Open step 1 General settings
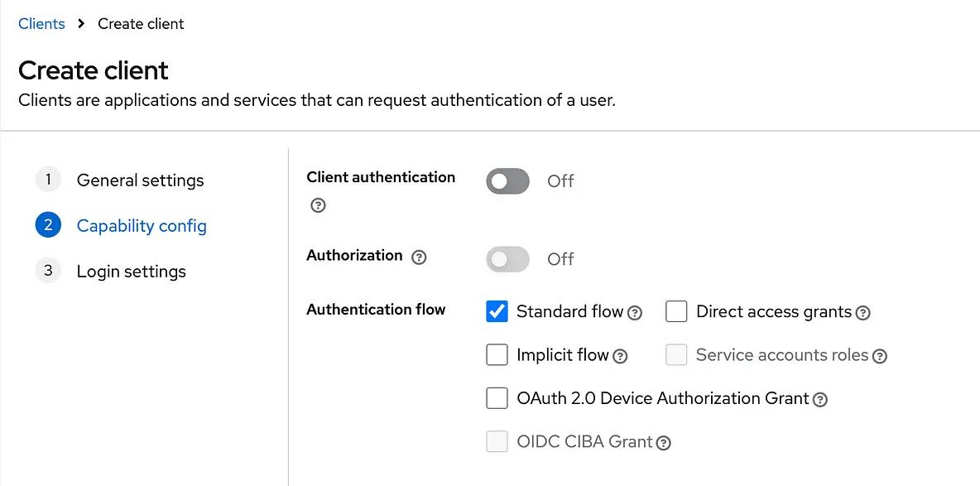980x486 pixels. [x=120, y=180]
